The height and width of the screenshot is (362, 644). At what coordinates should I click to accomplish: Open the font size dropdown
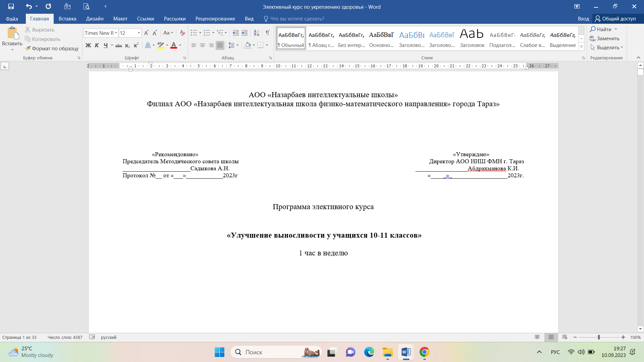[x=139, y=33]
